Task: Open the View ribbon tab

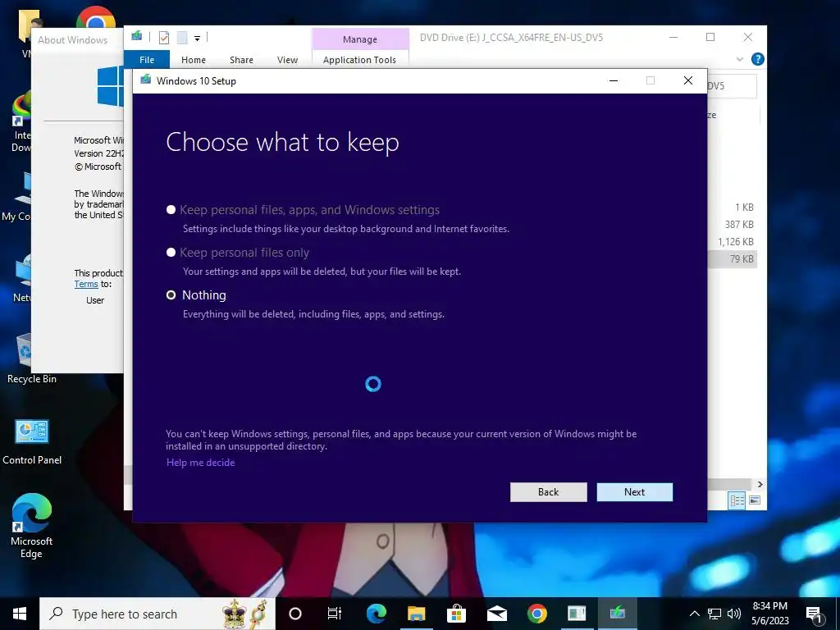Action: pyautogui.click(x=287, y=59)
